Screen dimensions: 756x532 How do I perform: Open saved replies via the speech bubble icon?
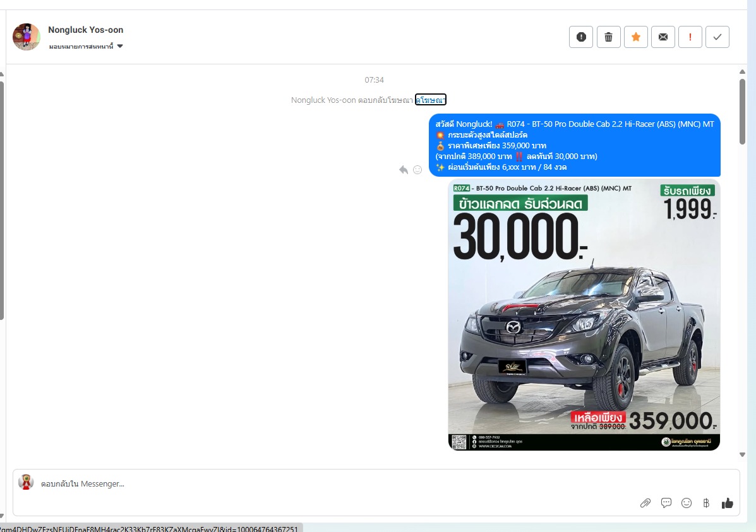666,503
